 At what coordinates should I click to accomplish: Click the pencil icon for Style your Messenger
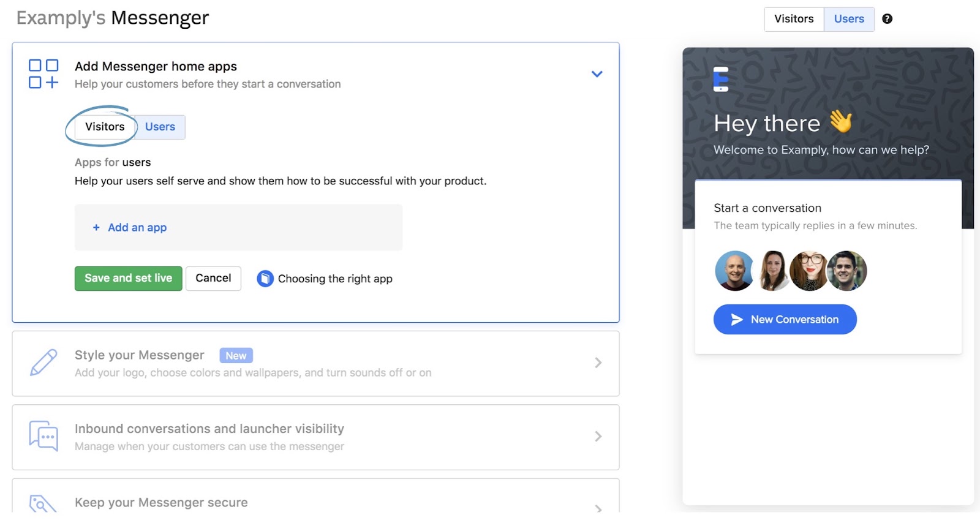coord(43,363)
